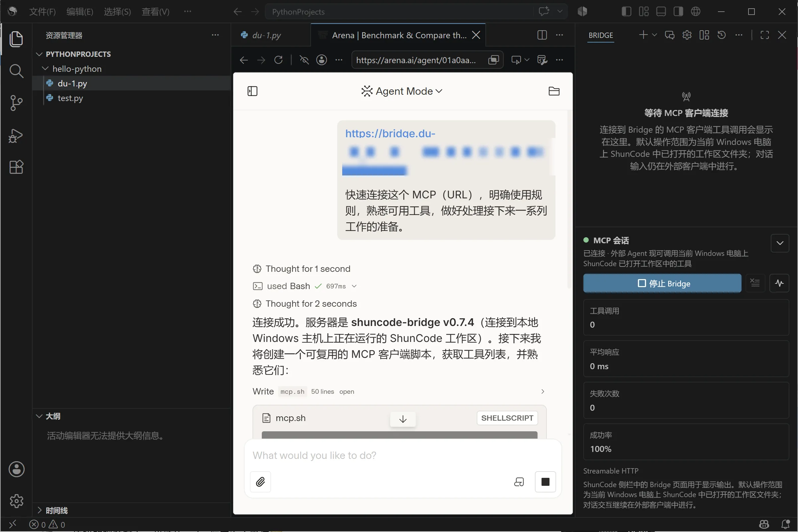Maximize the Bridge panel
This screenshot has width=798, height=532.
click(764, 35)
